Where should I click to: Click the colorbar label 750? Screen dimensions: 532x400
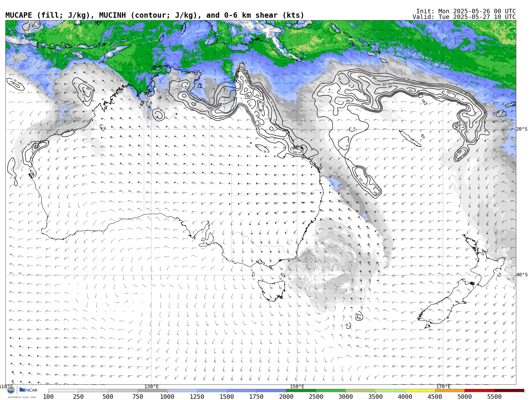(x=138, y=397)
